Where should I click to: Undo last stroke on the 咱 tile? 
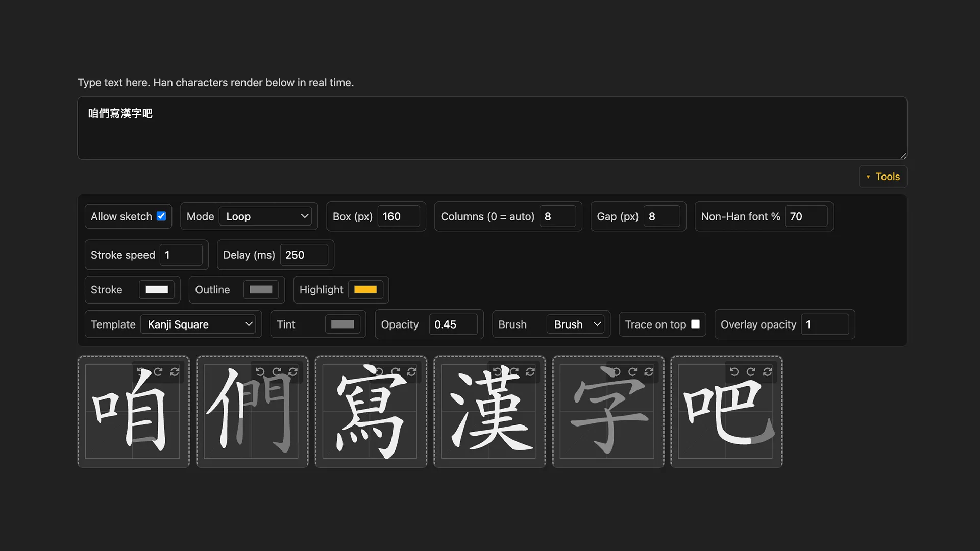[x=141, y=372]
